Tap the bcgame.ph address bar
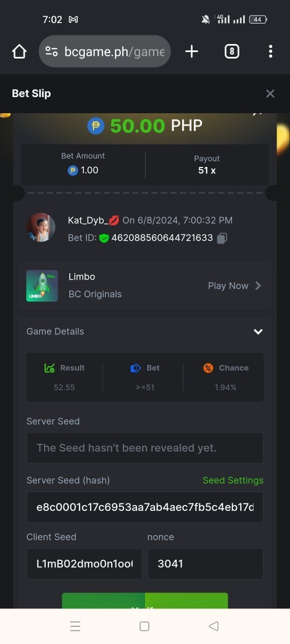This screenshot has width=290, height=644. pos(105,52)
